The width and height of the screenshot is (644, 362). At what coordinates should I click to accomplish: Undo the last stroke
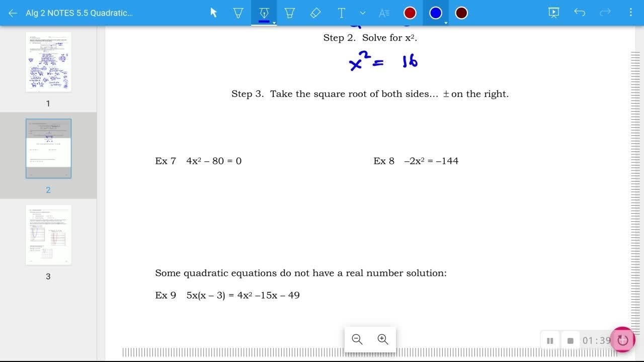click(580, 13)
